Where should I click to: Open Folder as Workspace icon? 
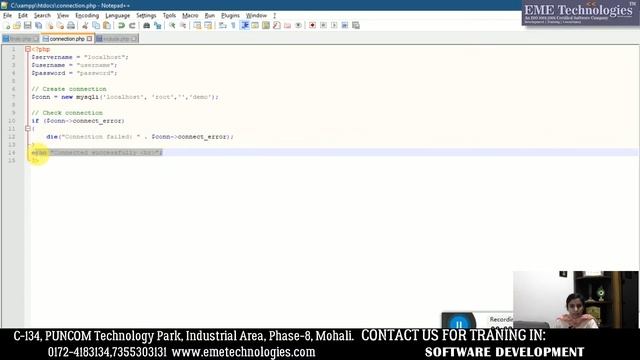click(x=288, y=25)
